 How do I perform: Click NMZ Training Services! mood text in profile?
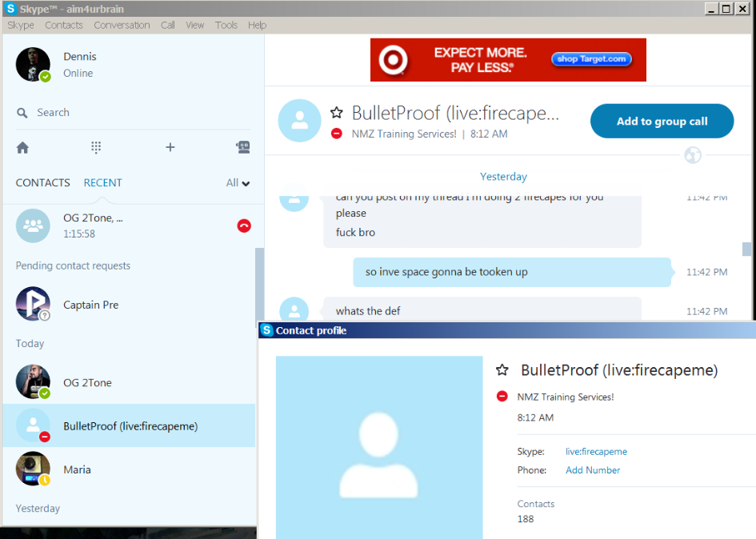click(566, 397)
